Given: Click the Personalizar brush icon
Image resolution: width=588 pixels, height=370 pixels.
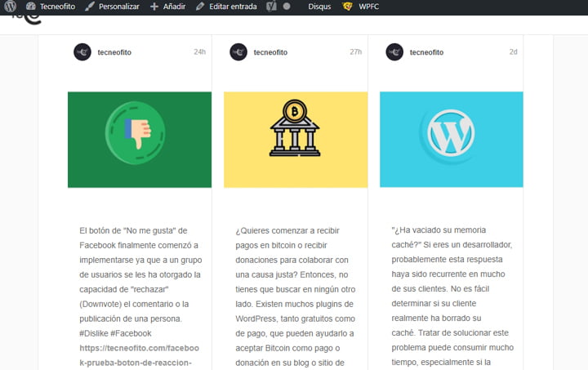Looking at the screenshot, I should [x=90, y=7].
